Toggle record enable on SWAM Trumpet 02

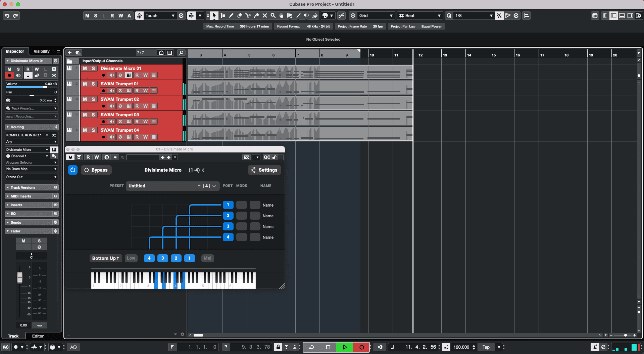pos(104,106)
